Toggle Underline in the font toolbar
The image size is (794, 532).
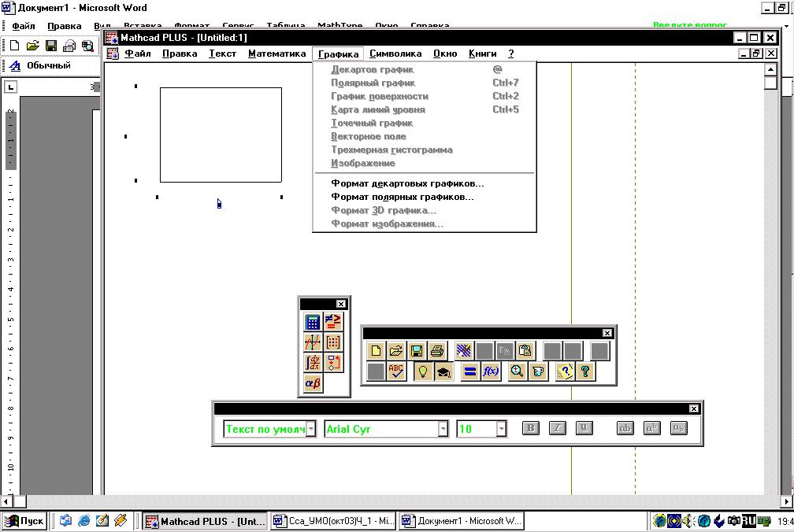[x=584, y=428]
